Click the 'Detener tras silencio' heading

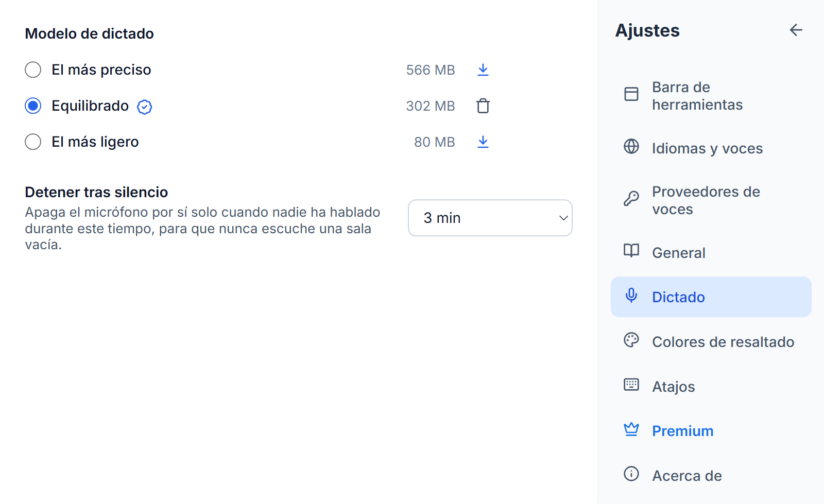(96, 192)
